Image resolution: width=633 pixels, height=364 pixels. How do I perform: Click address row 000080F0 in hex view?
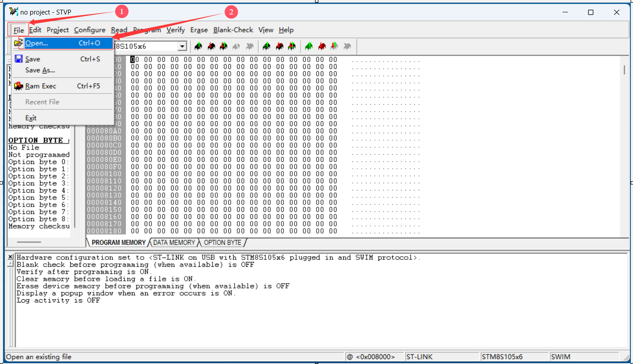coord(104,167)
